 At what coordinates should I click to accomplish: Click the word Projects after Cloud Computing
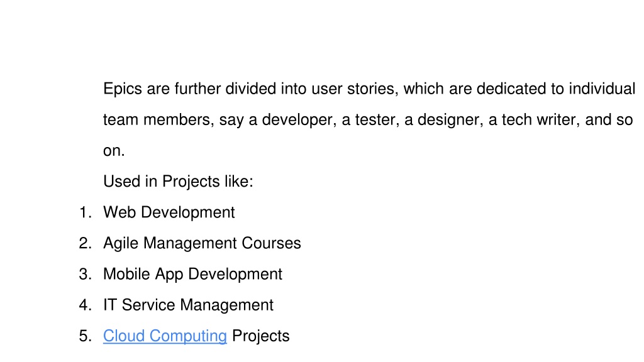[x=261, y=336]
